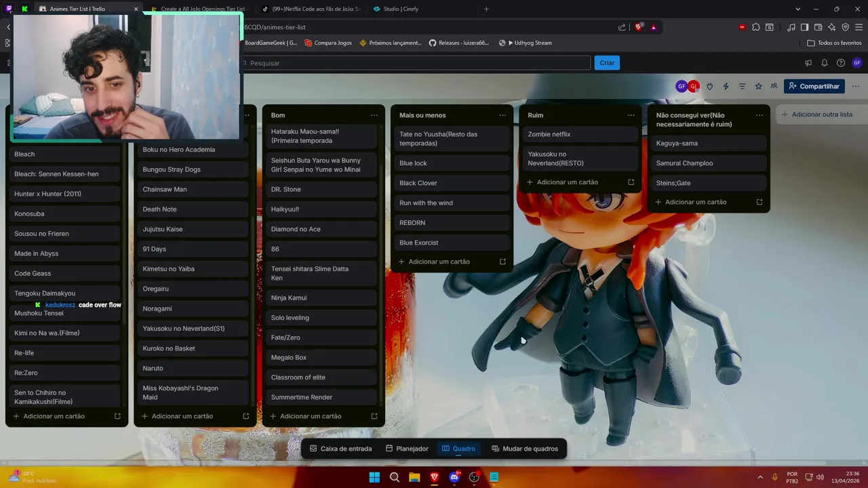
Task: Open the Zombie netflix card
Action: point(580,134)
